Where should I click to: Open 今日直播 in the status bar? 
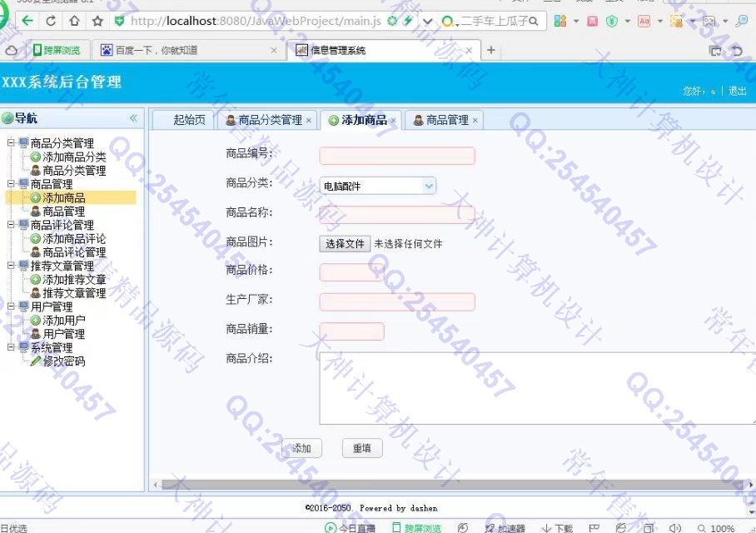pos(350,528)
